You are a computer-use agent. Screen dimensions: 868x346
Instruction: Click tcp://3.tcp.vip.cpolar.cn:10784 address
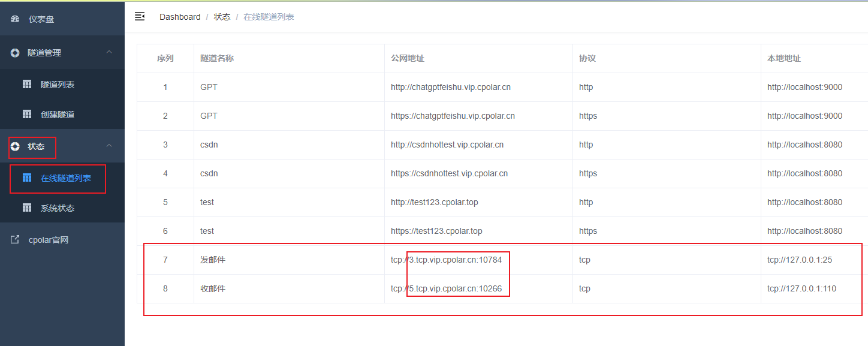click(446, 260)
